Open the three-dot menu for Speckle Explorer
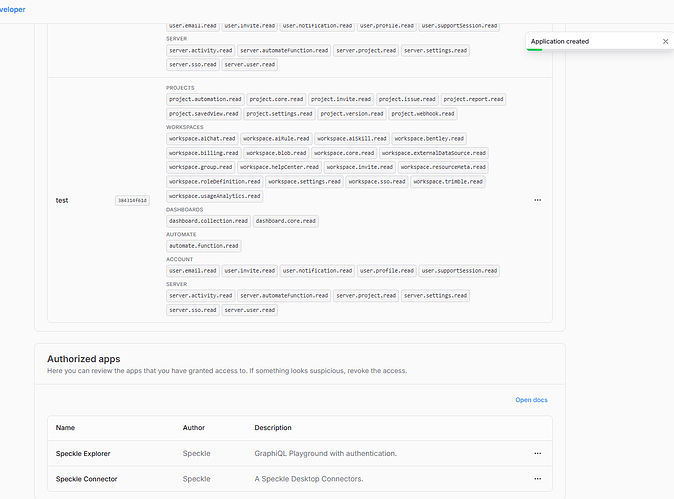674x499 pixels. pos(538,453)
